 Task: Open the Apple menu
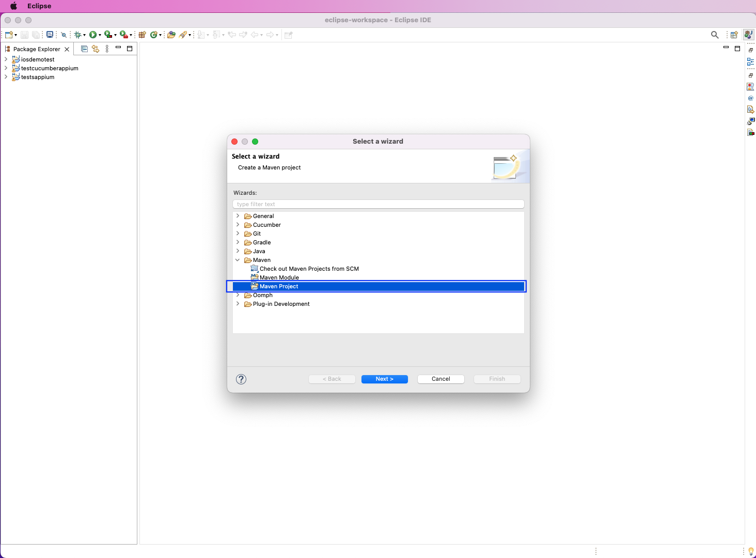click(13, 6)
